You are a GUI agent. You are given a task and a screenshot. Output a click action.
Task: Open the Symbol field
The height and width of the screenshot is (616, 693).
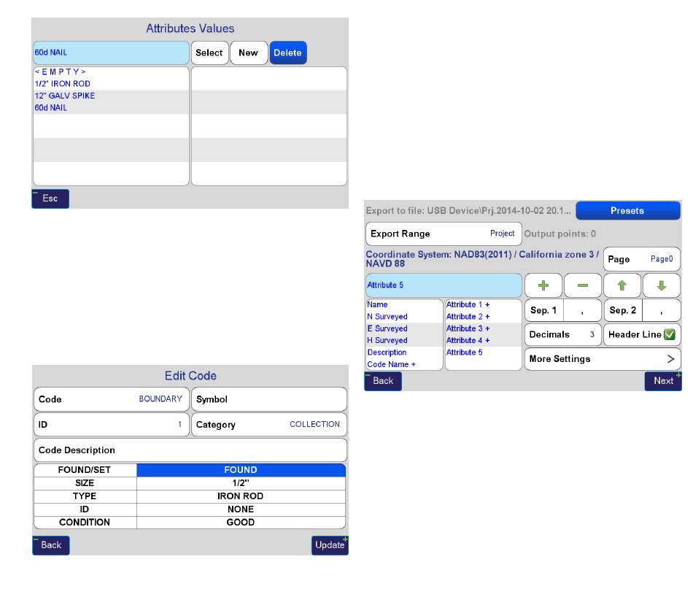tap(268, 399)
